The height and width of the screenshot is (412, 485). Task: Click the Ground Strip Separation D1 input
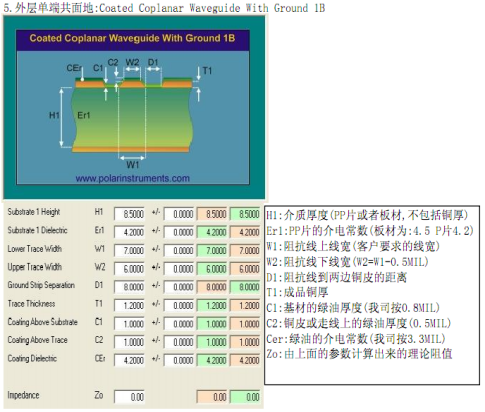pyautogui.click(x=129, y=287)
